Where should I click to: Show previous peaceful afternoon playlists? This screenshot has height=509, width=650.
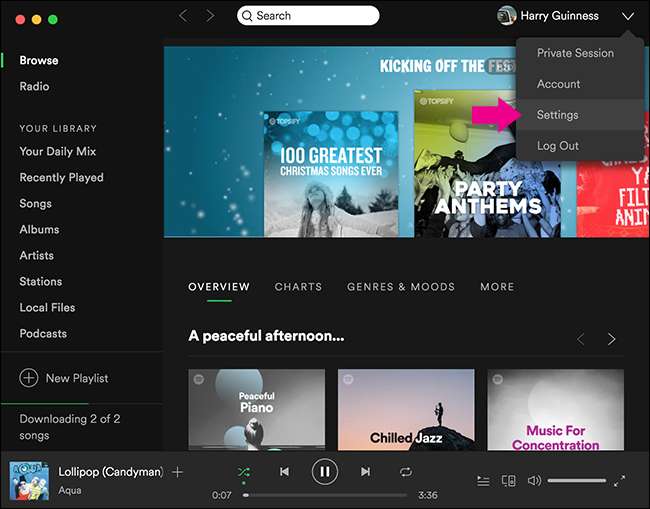point(581,339)
